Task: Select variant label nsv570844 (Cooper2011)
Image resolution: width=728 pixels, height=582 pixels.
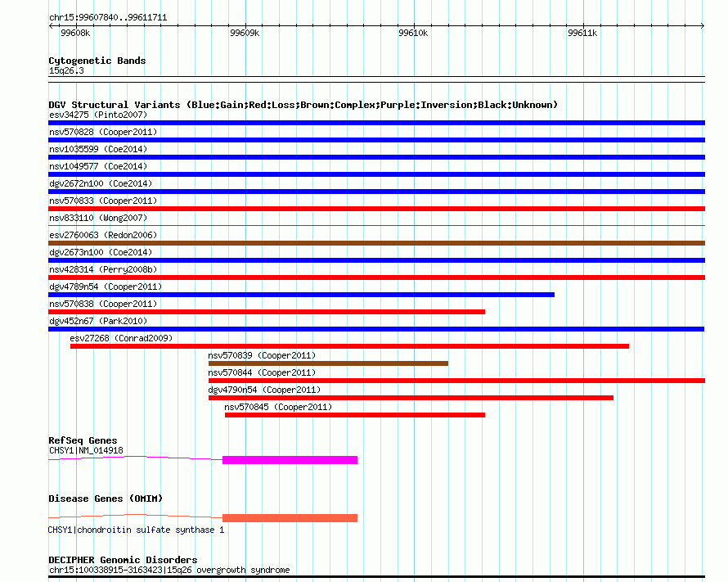Action: (262, 372)
